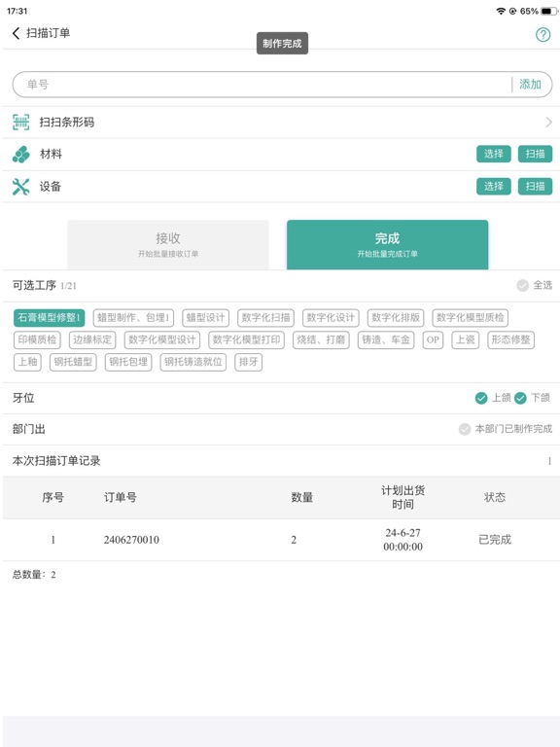Tap 已完成 status in order row

495,540
